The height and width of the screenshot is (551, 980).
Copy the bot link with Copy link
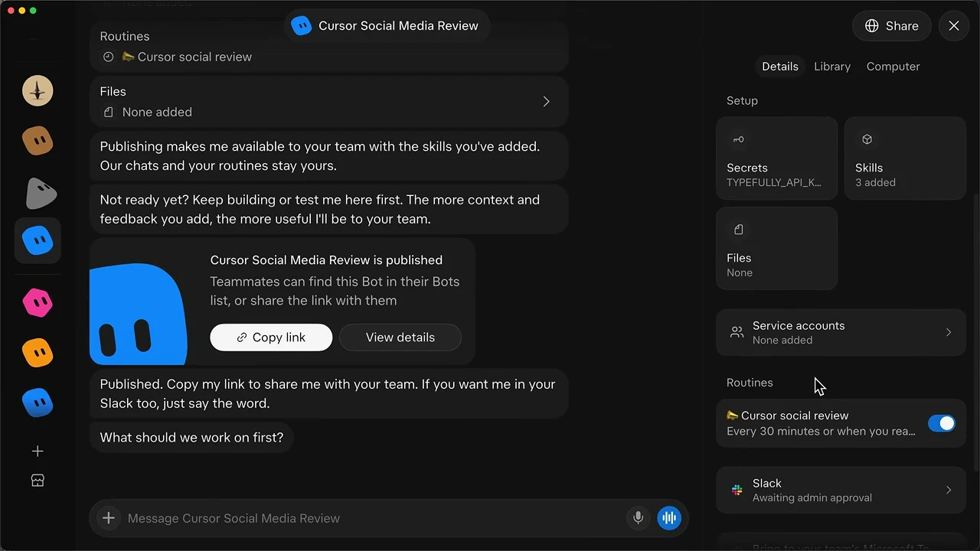coord(271,337)
